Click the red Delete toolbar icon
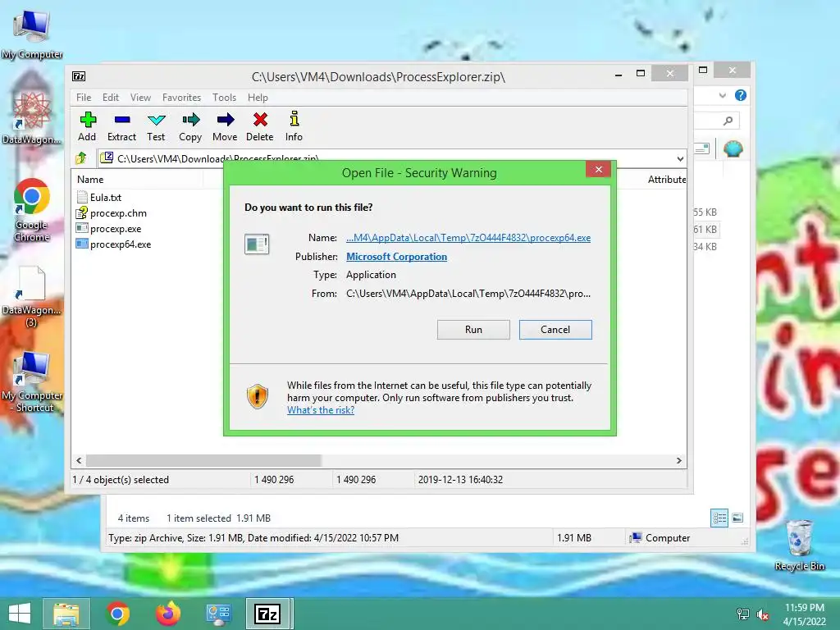This screenshot has width=840, height=630. click(x=260, y=126)
